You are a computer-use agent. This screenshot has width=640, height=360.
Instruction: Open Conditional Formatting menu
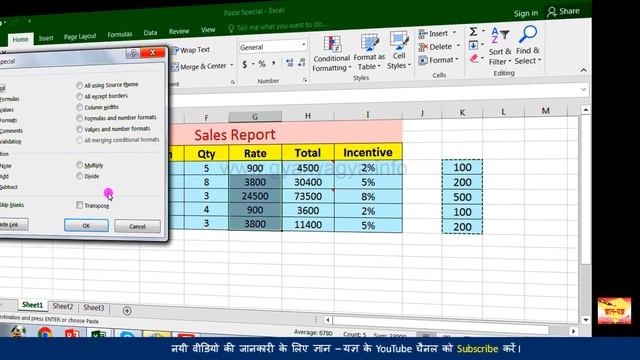coord(331,54)
